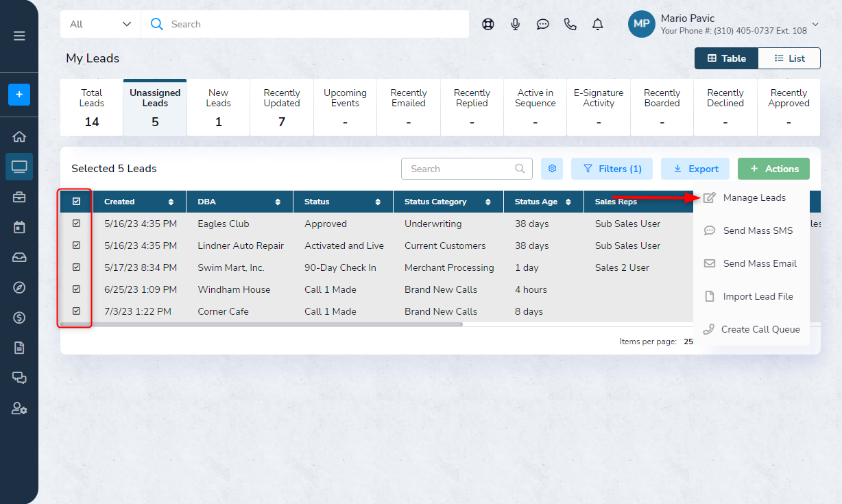
Task: Change items per page value 25
Action: click(x=688, y=341)
